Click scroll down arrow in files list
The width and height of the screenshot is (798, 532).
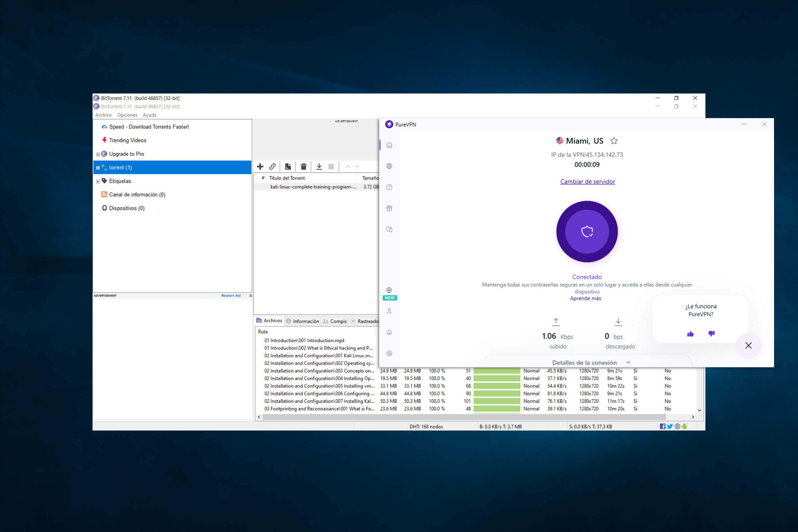pyautogui.click(x=700, y=410)
